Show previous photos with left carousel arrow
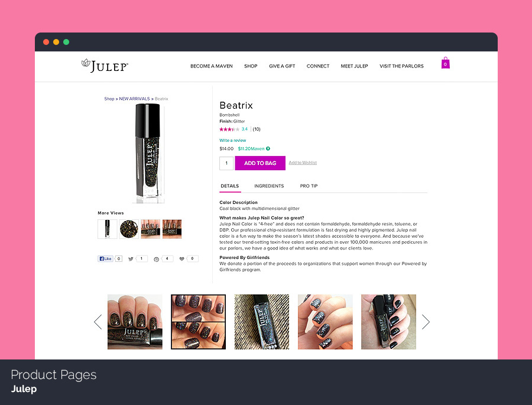 tap(98, 322)
